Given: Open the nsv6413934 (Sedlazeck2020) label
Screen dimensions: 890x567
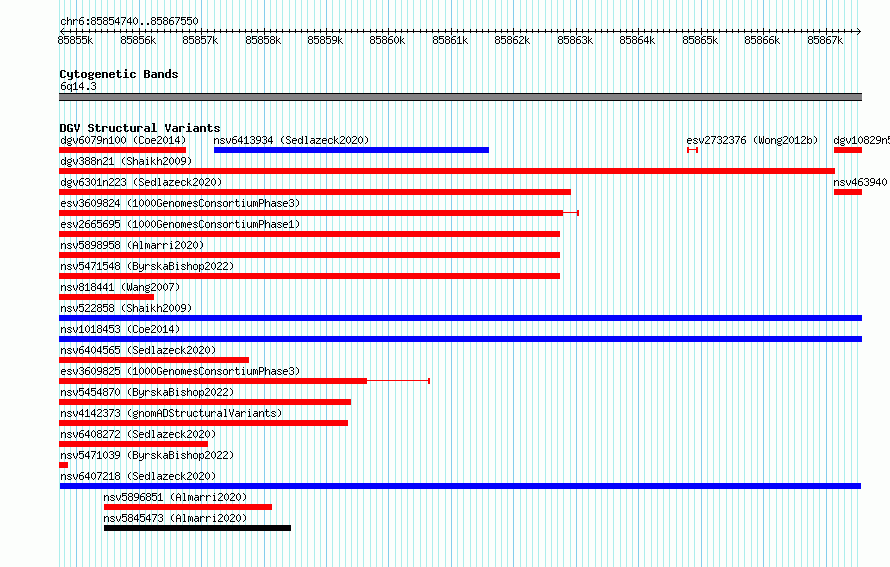Looking at the screenshot, I should point(291,140).
